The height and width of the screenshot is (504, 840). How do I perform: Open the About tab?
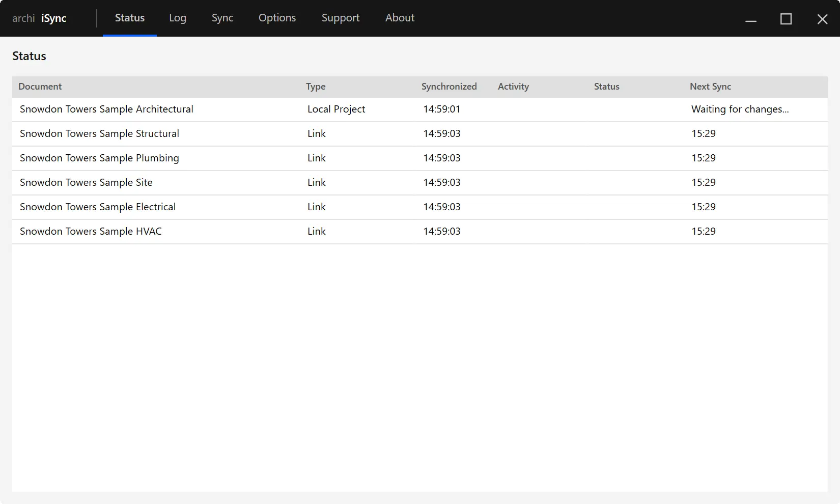pyautogui.click(x=400, y=18)
